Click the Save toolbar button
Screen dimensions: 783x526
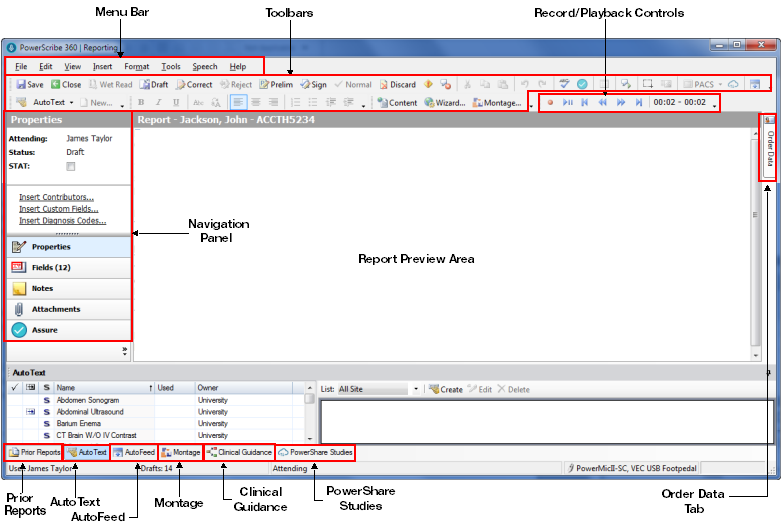29,84
